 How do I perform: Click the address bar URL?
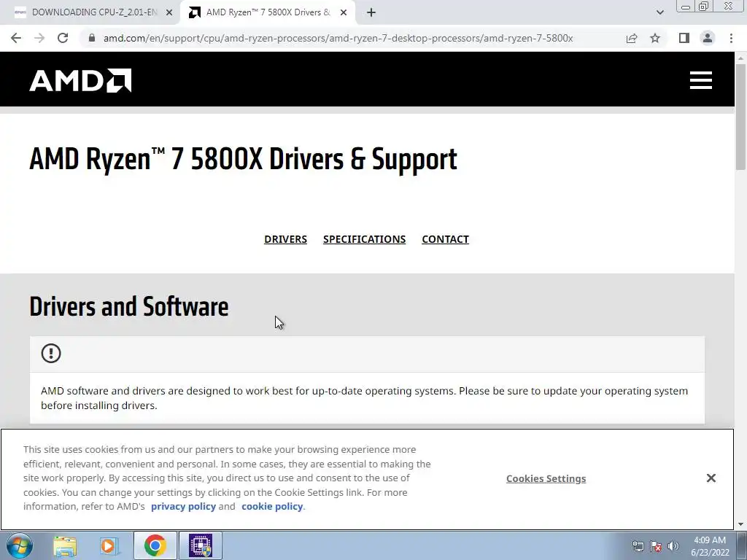tap(338, 38)
